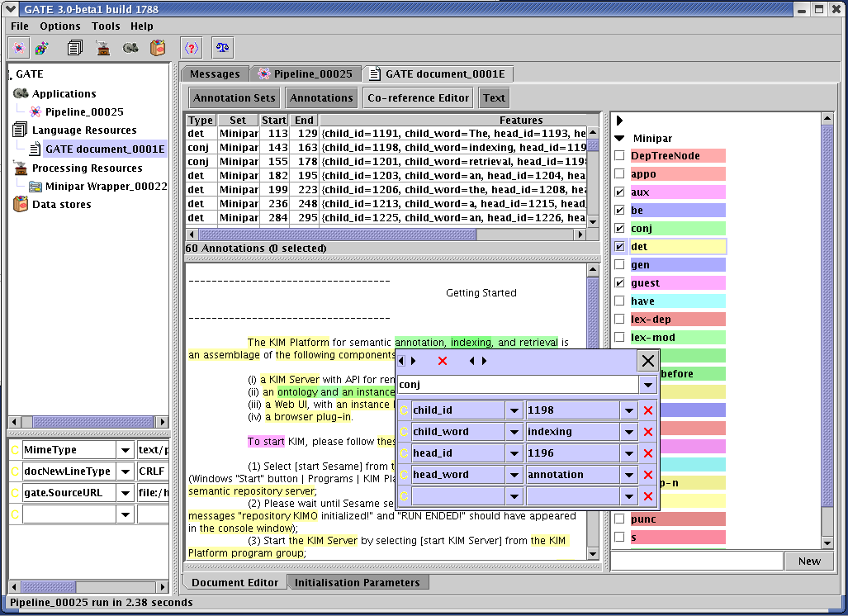Sort annotations table by Start column
Image resolution: width=848 pixels, height=616 pixels.
click(x=273, y=120)
